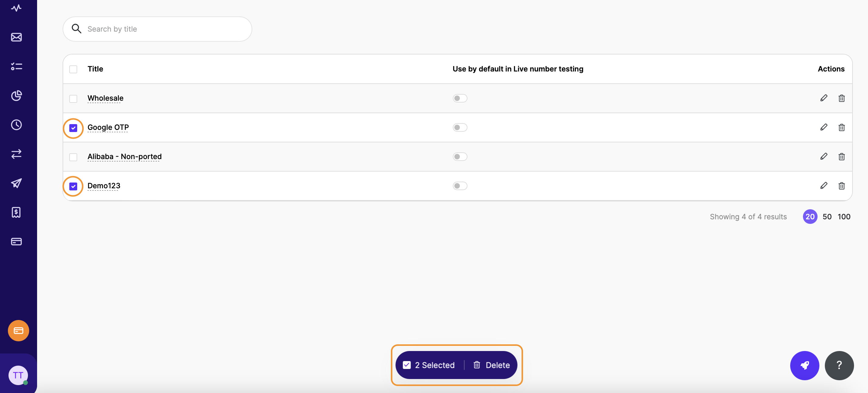Click the clock history sidebar icon
Screen dimensions: 868x393
(16, 125)
